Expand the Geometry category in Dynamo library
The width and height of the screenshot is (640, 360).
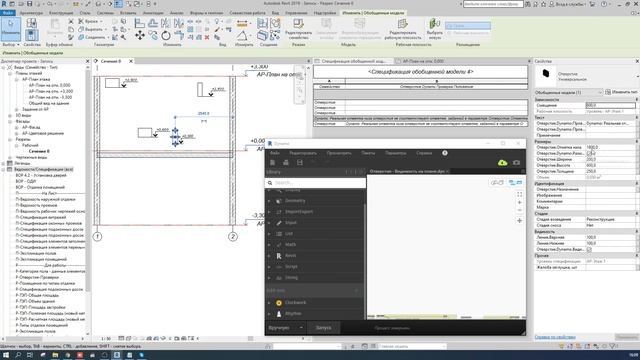[x=269, y=201]
